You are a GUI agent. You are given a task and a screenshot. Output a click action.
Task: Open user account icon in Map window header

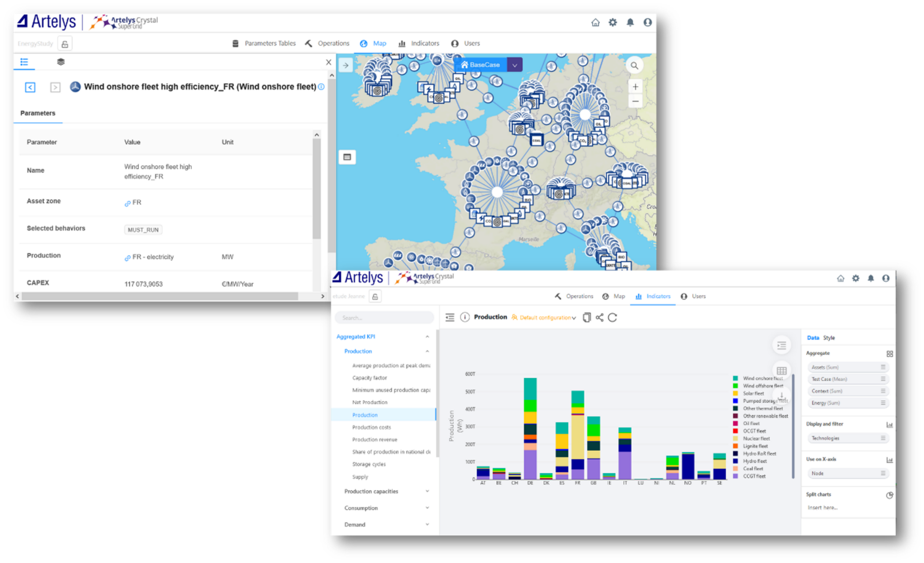648,22
